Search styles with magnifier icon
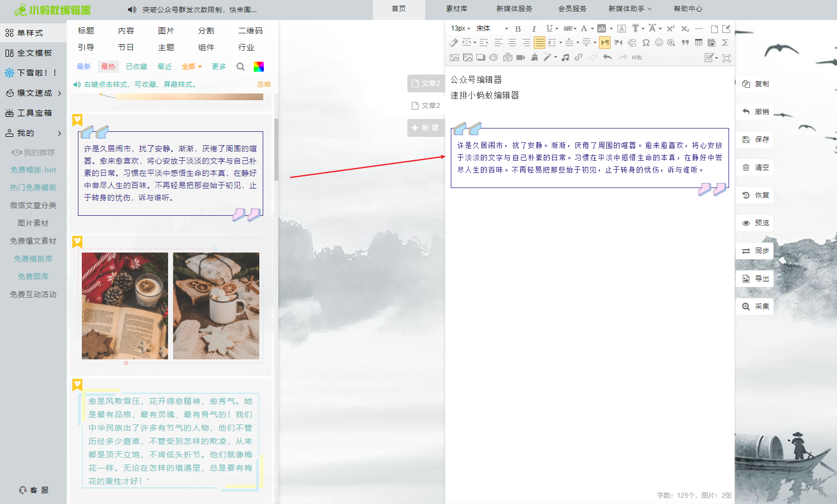Viewport: 837px width, 504px height. pyautogui.click(x=240, y=67)
